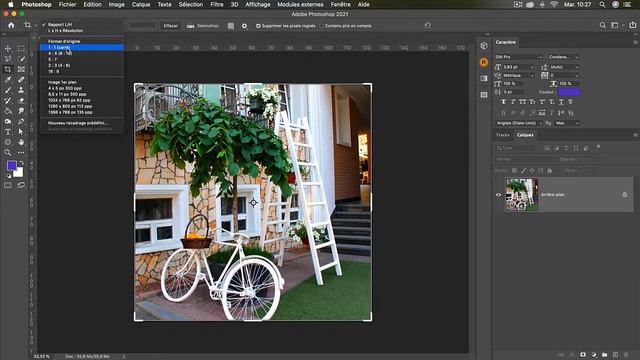The image size is (640, 360).
Task: Open the Edit Toolbar three-dots menu
Action: tap(21, 153)
